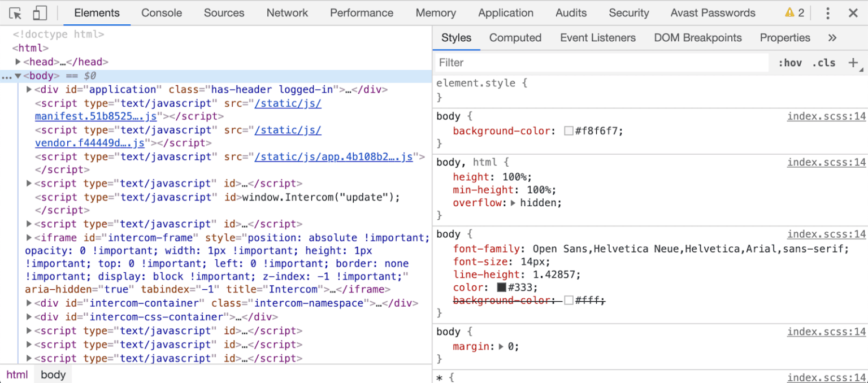Image resolution: width=868 pixels, height=383 pixels.
Task: Select the Application tab
Action: [x=506, y=13]
